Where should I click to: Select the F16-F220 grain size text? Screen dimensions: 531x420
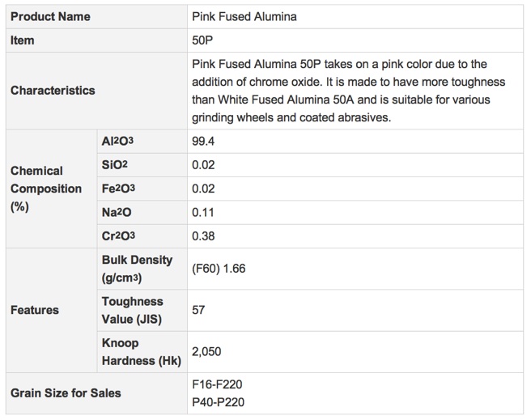(217, 384)
